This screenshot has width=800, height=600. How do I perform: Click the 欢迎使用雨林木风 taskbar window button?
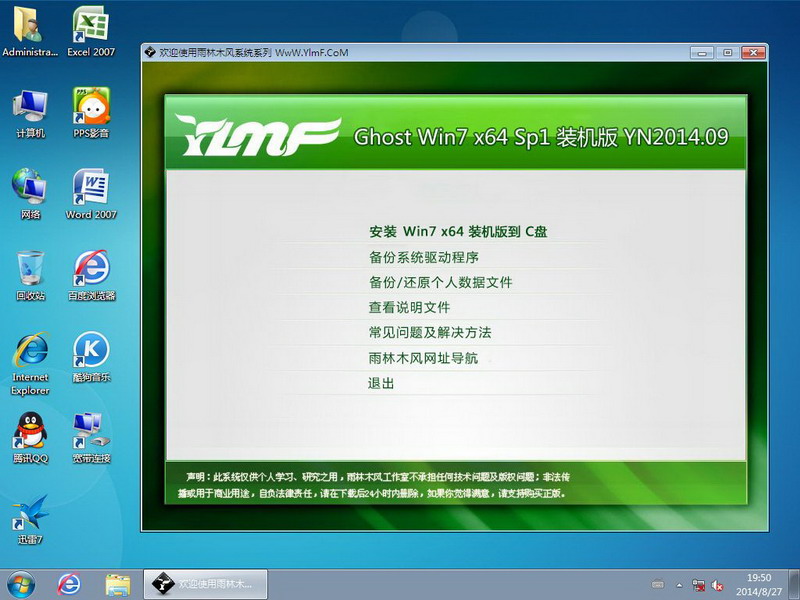click(205, 584)
